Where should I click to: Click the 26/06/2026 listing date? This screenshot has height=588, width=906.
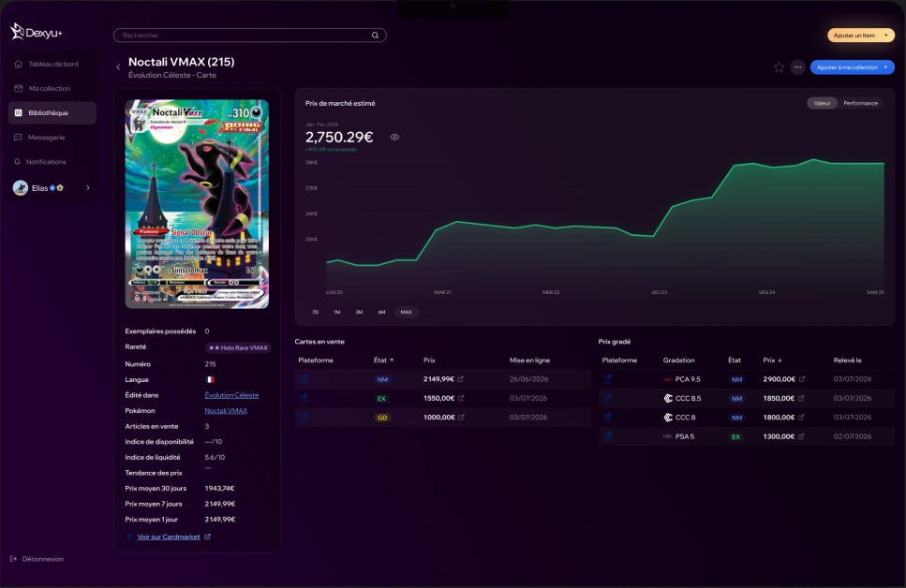click(x=528, y=379)
